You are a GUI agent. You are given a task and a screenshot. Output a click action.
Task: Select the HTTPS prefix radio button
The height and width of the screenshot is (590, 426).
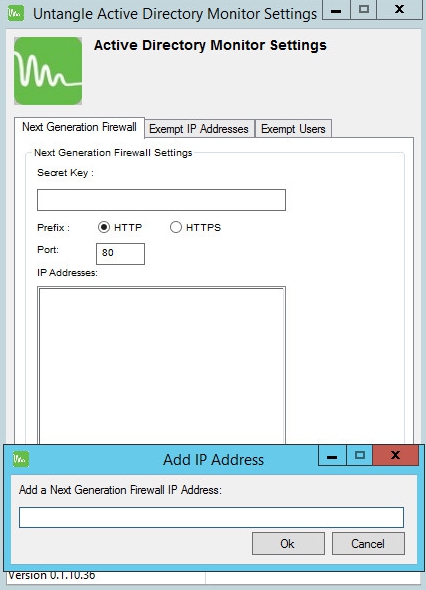point(176,227)
